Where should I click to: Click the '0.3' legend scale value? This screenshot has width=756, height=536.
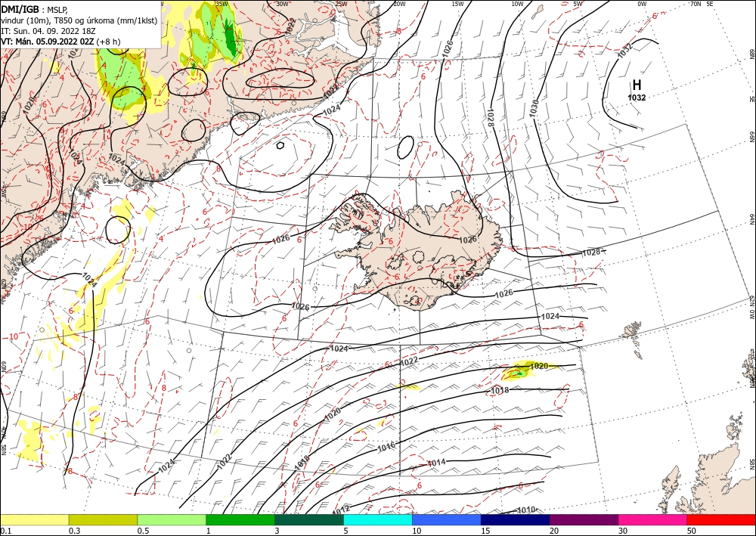tap(74, 531)
